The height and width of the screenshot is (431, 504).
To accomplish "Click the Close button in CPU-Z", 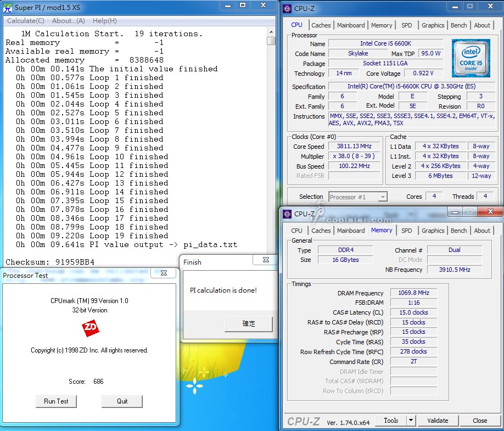I will click(x=480, y=421).
